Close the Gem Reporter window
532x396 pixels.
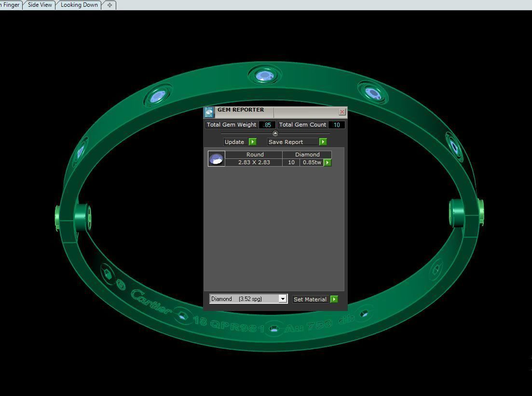point(342,112)
